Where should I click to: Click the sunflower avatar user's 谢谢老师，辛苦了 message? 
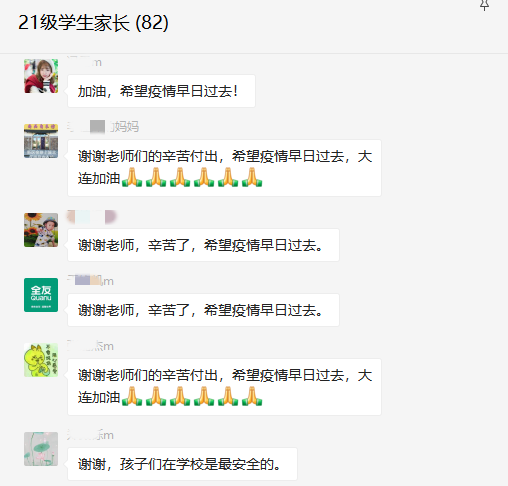tap(203, 245)
